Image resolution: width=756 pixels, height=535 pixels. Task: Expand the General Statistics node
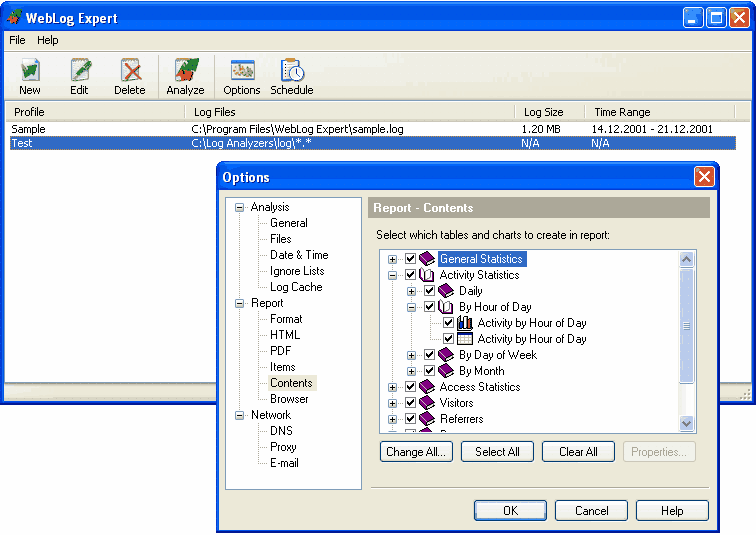pyautogui.click(x=392, y=259)
